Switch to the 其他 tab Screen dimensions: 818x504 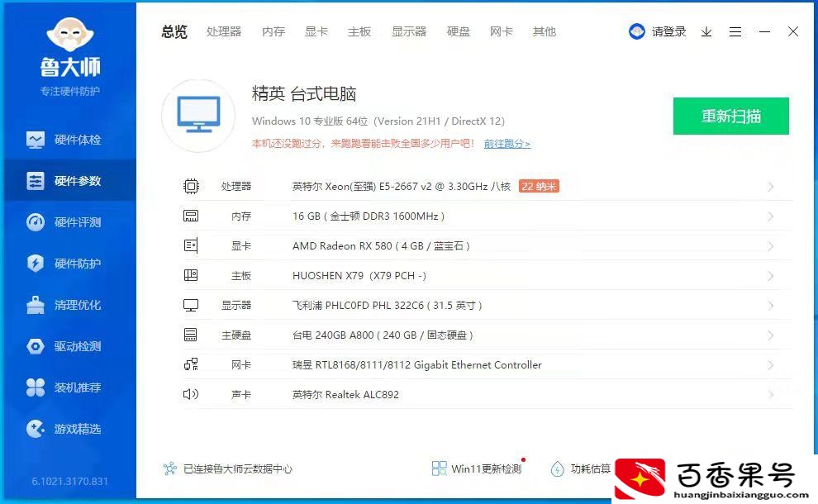coord(545,32)
